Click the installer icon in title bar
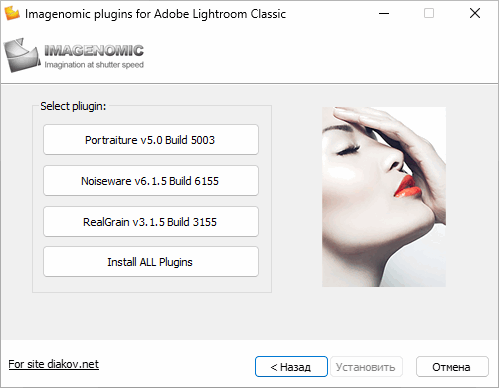The height and width of the screenshot is (388, 499). click(12, 13)
